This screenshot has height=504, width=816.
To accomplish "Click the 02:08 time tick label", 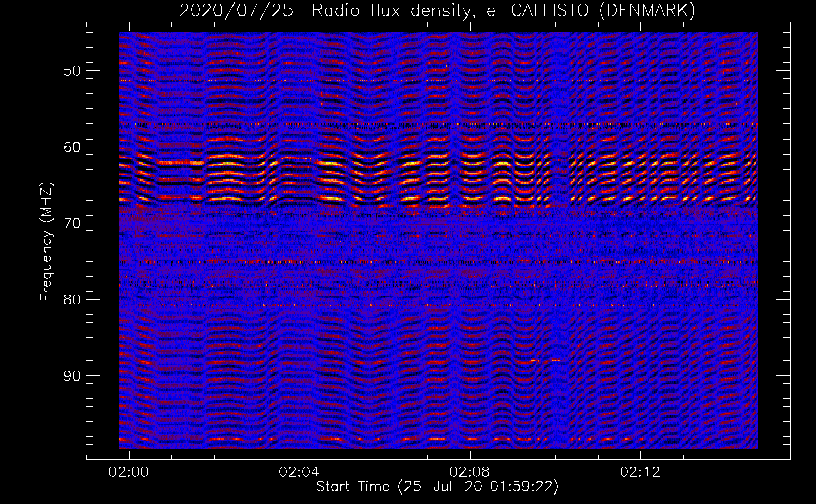I will pos(470,472).
